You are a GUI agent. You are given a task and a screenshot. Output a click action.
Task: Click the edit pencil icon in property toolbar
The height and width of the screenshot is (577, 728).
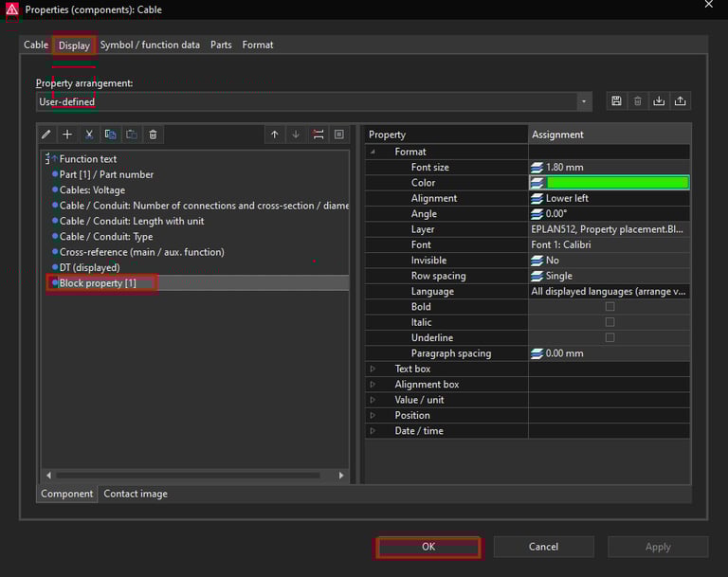click(46, 135)
